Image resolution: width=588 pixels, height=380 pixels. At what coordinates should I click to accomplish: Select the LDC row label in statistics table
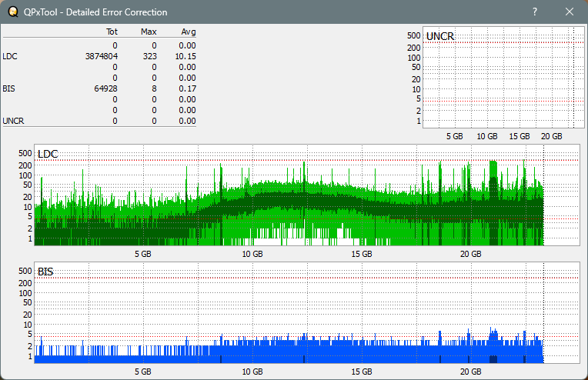point(10,56)
